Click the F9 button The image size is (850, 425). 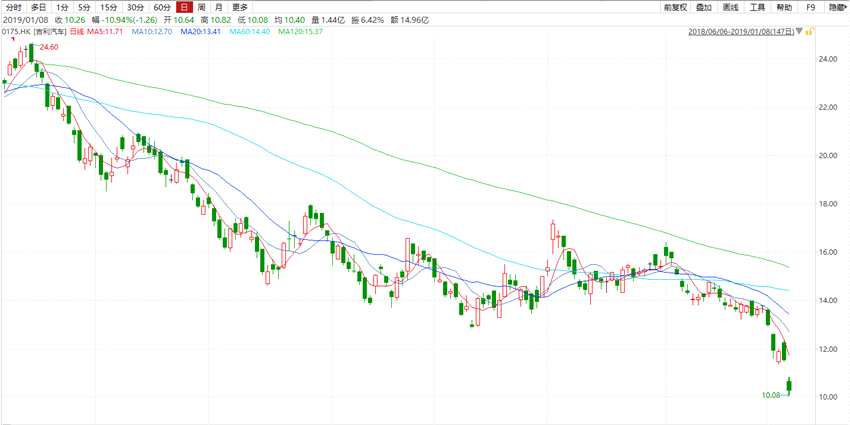(x=811, y=8)
